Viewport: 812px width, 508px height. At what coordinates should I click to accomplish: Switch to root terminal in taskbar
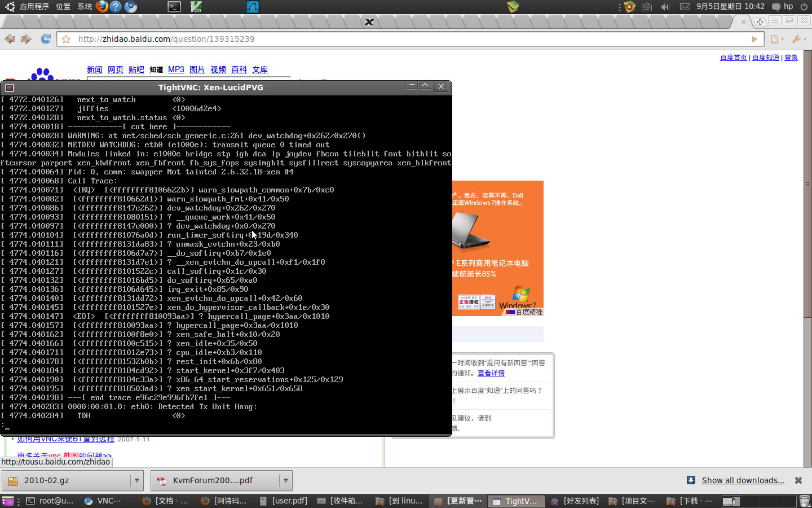(50, 501)
